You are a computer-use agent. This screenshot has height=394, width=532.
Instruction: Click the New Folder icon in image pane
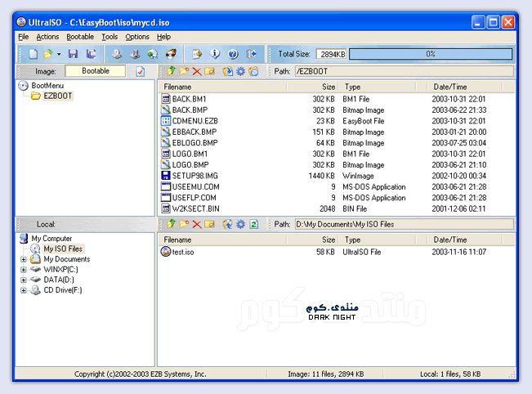point(183,71)
